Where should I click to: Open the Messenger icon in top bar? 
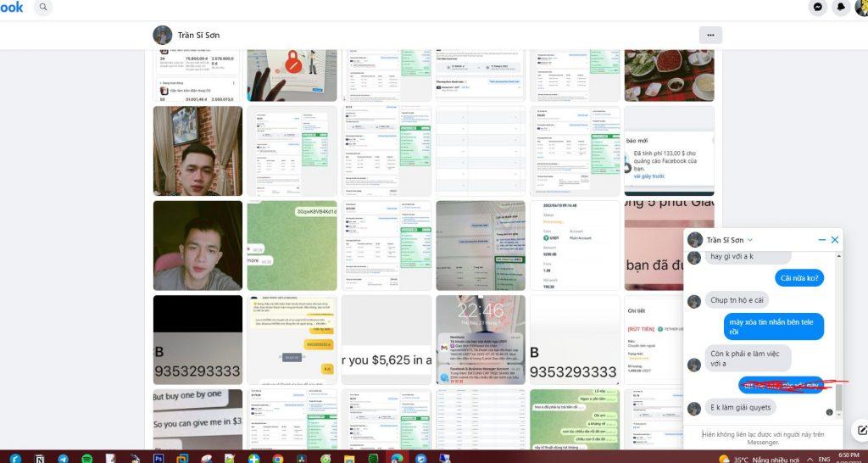[818, 7]
